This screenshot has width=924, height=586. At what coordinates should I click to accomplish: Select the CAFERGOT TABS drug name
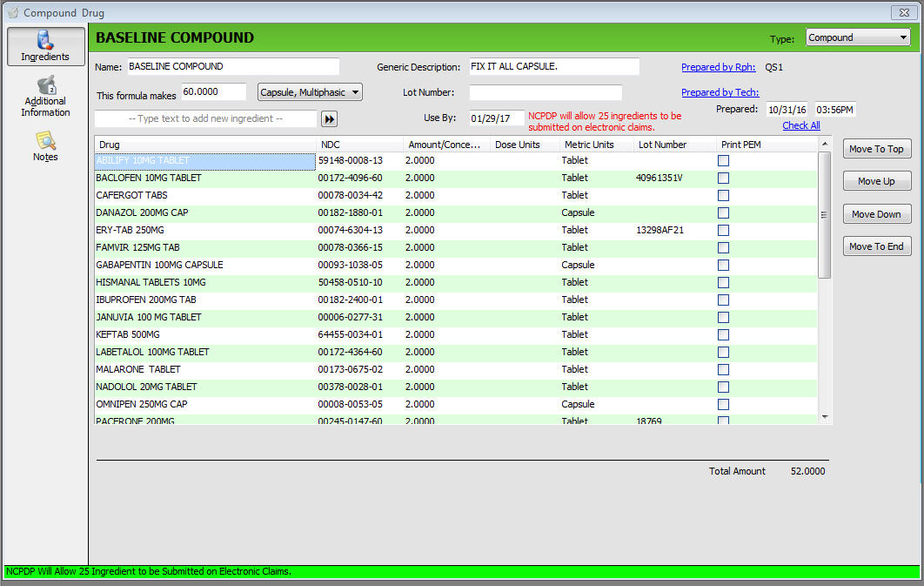[131, 195]
